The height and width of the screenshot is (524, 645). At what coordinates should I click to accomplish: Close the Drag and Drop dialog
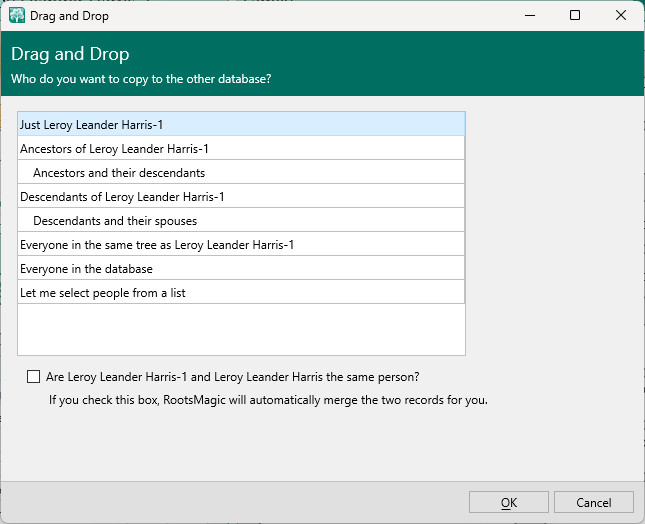[x=621, y=16]
